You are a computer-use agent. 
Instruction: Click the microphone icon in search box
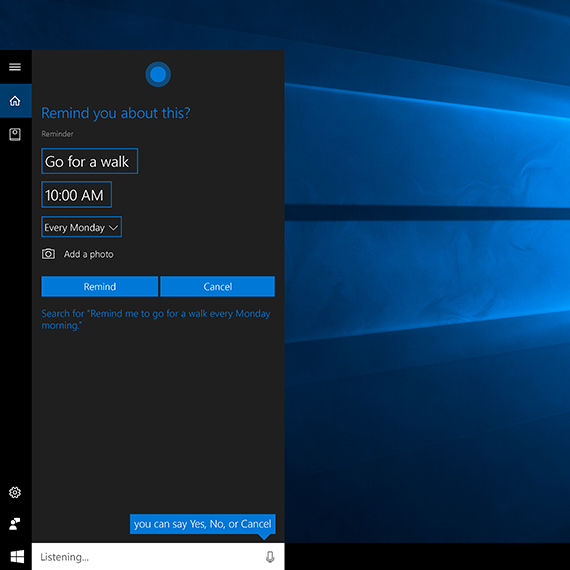tap(270, 557)
